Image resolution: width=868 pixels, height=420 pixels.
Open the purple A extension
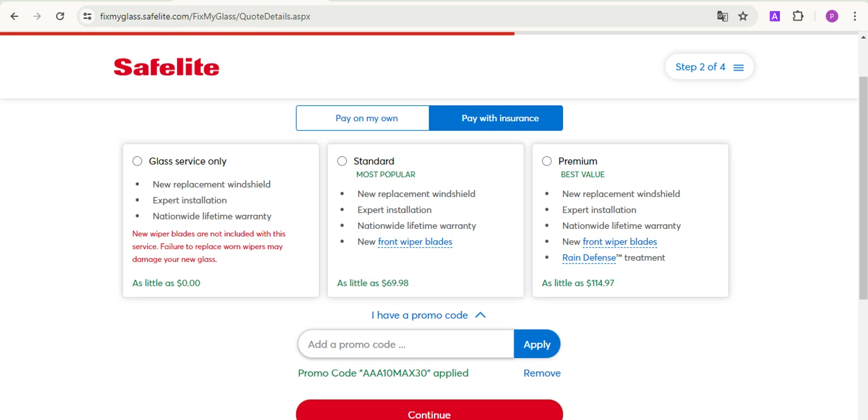tap(774, 16)
